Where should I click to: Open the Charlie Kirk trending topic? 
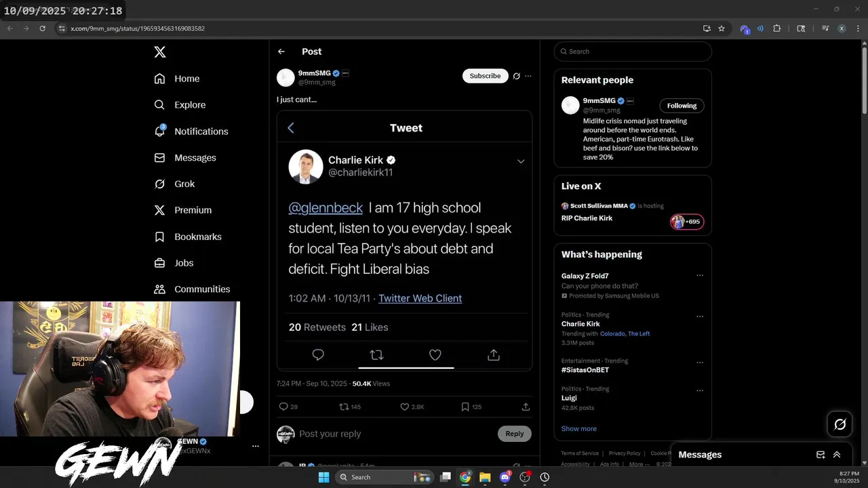[x=580, y=324]
